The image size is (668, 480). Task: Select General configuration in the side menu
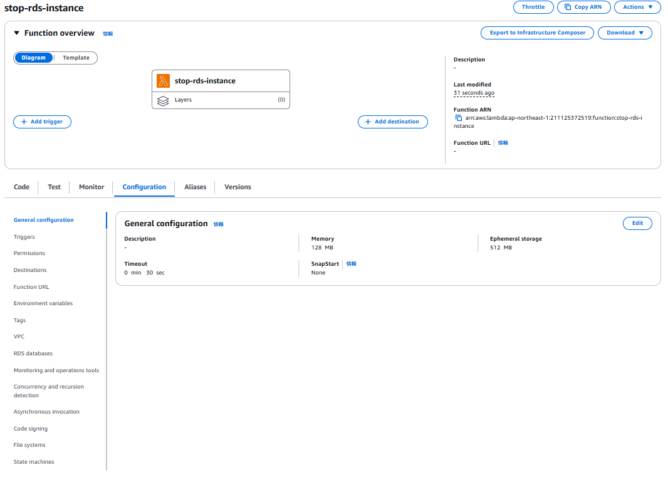coord(43,220)
